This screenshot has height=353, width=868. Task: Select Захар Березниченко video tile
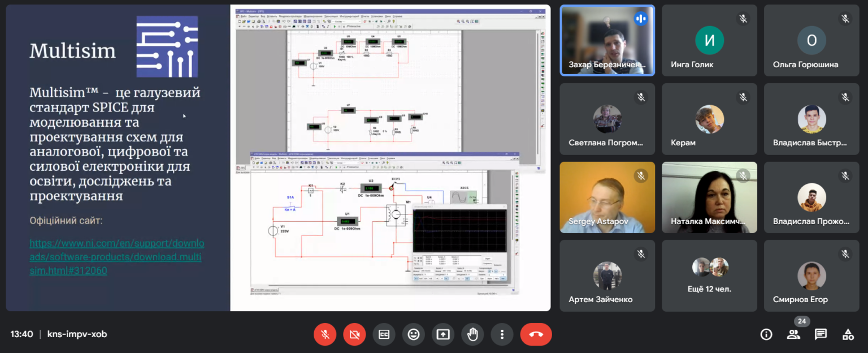[607, 40]
